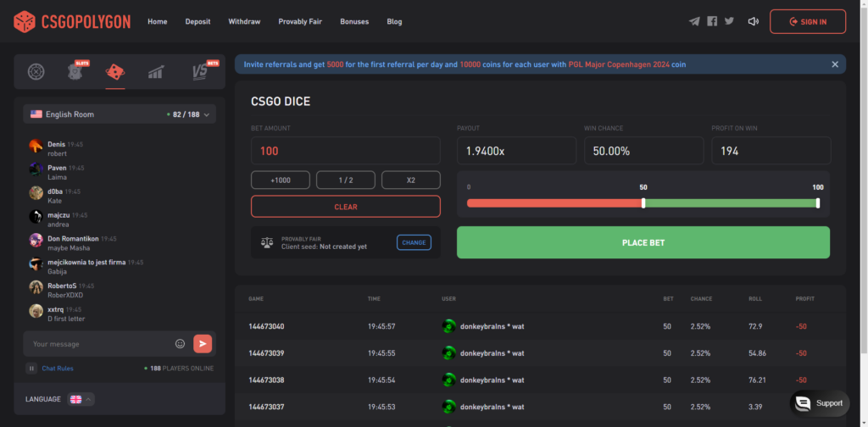This screenshot has height=427, width=868.
Task: Click the slider handle at 100
Action: click(818, 203)
